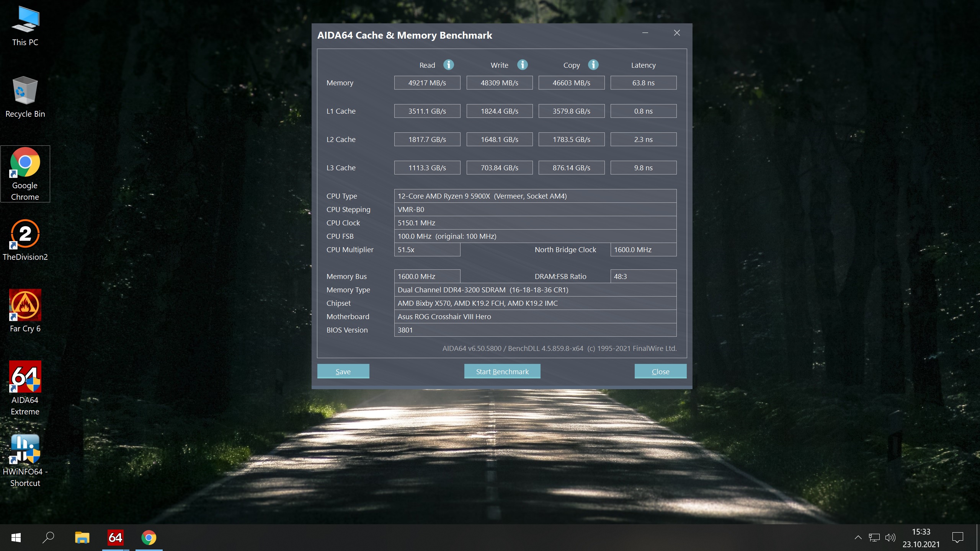The image size is (980, 551).
Task: Click the Write info icon
Action: tap(523, 65)
